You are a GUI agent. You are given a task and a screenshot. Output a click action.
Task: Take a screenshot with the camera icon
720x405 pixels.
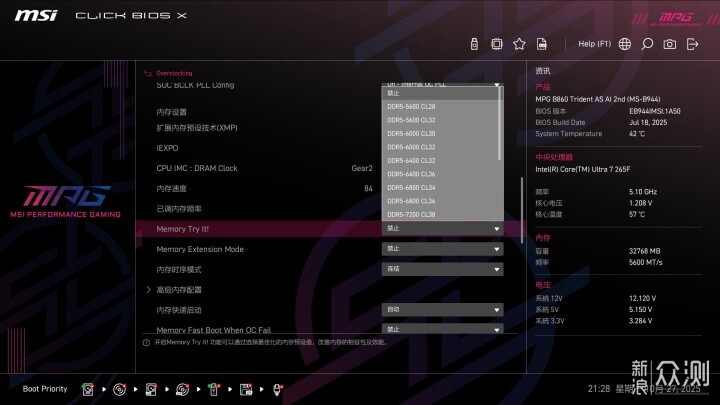click(x=669, y=44)
